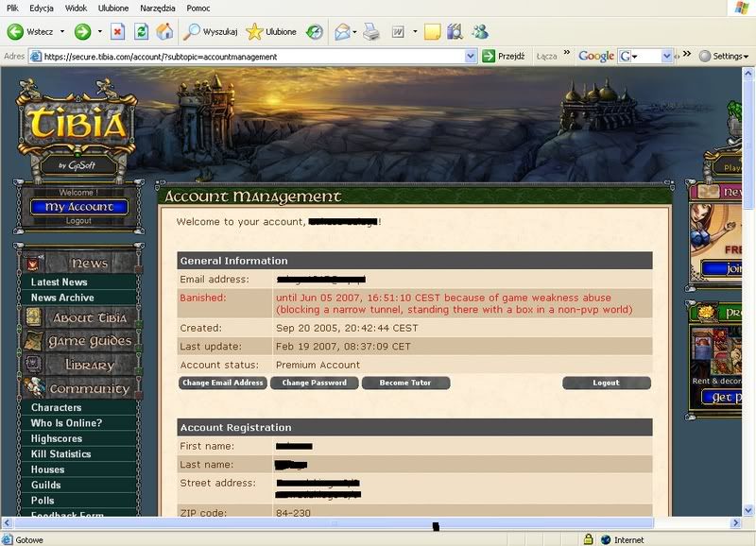756x546 pixels.
Task: Open the Messenger people icon
Action: click(x=480, y=32)
